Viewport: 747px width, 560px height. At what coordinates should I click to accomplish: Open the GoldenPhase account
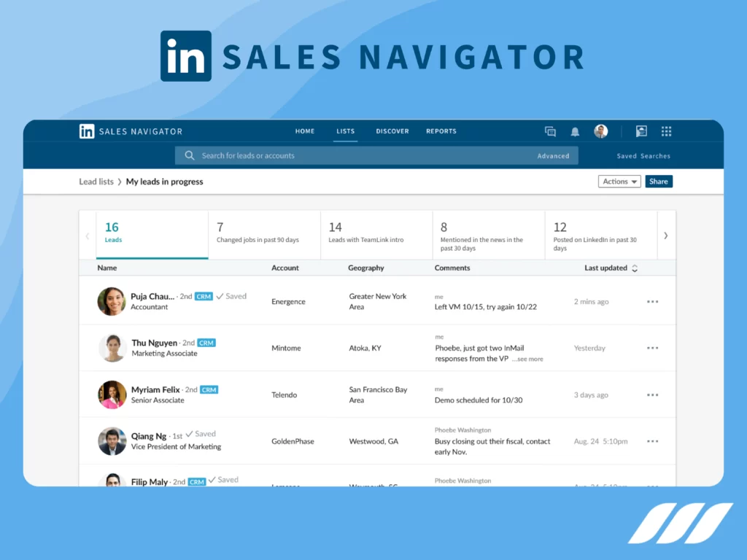pos(293,441)
